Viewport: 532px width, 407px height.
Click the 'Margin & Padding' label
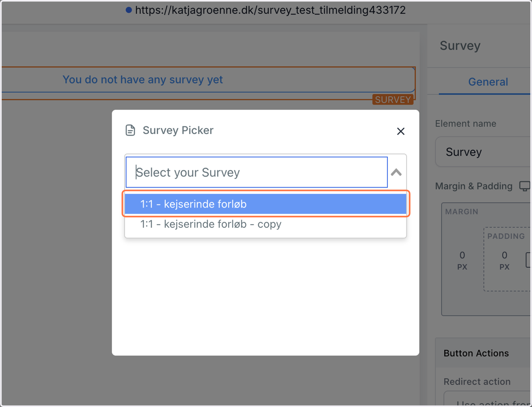[x=474, y=186]
